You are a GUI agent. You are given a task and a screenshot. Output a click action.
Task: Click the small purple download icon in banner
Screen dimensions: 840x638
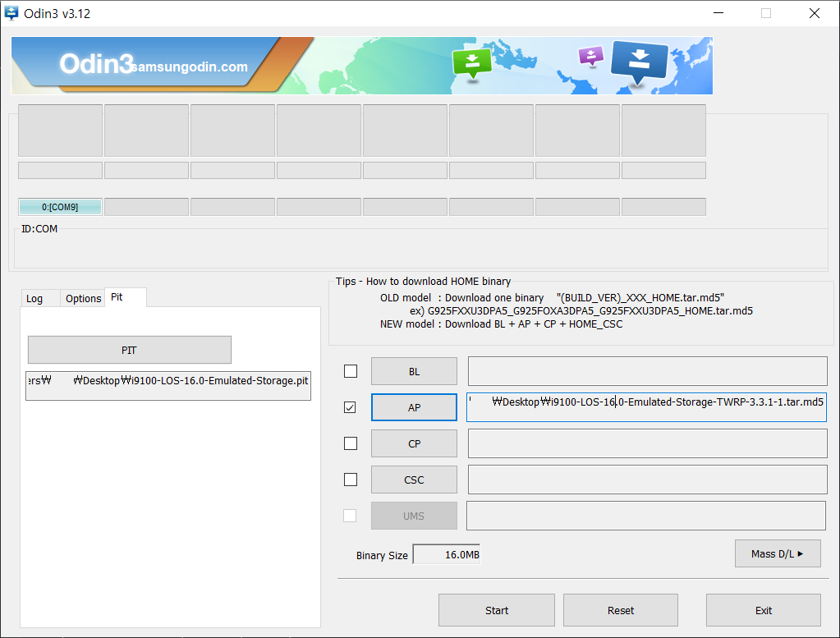(591, 56)
